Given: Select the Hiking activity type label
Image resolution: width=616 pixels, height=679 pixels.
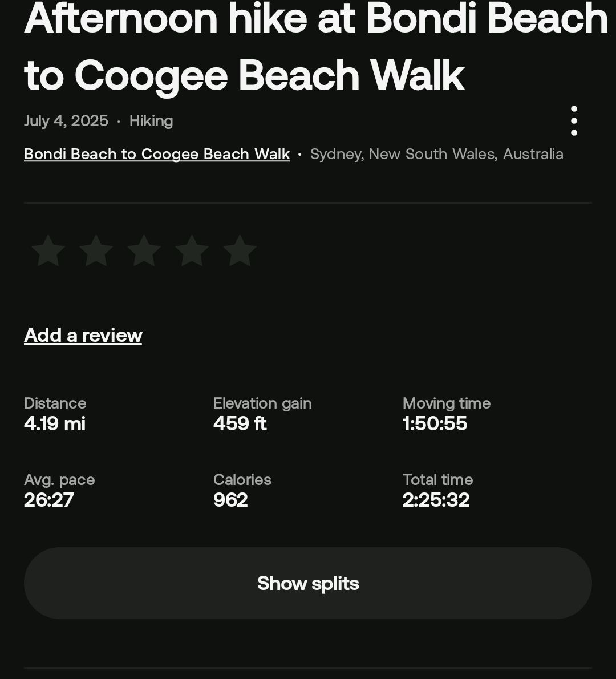Looking at the screenshot, I should (151, 121).
